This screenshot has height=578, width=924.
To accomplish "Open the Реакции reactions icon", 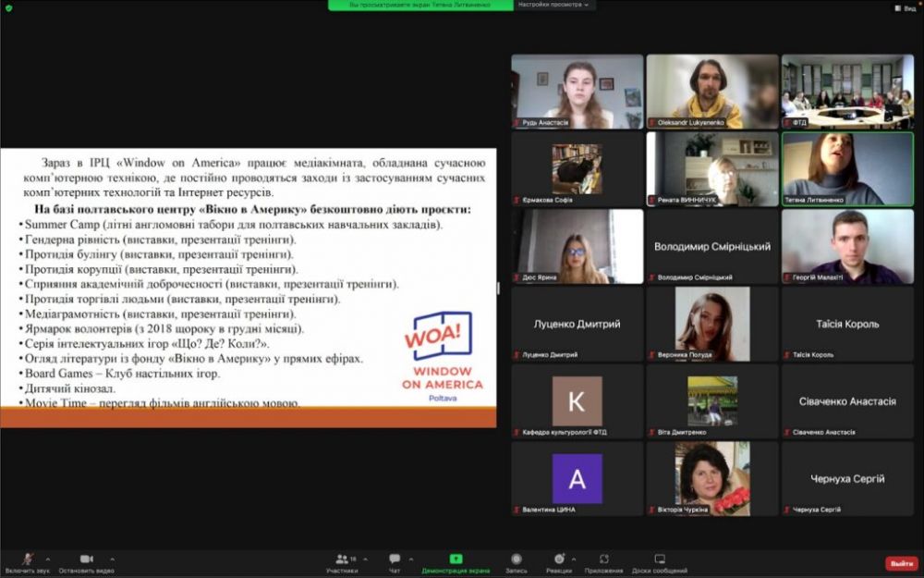I will 559,559.
